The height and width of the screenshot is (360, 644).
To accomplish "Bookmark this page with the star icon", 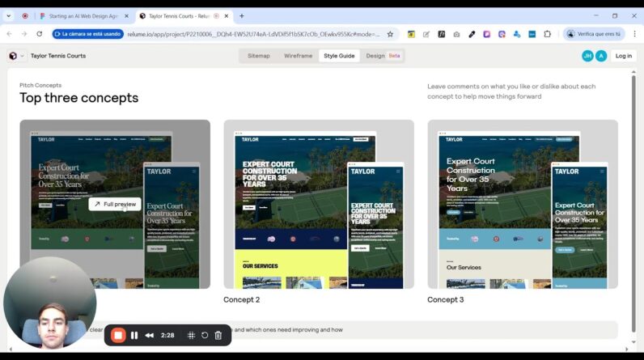I will click(390, 34).
